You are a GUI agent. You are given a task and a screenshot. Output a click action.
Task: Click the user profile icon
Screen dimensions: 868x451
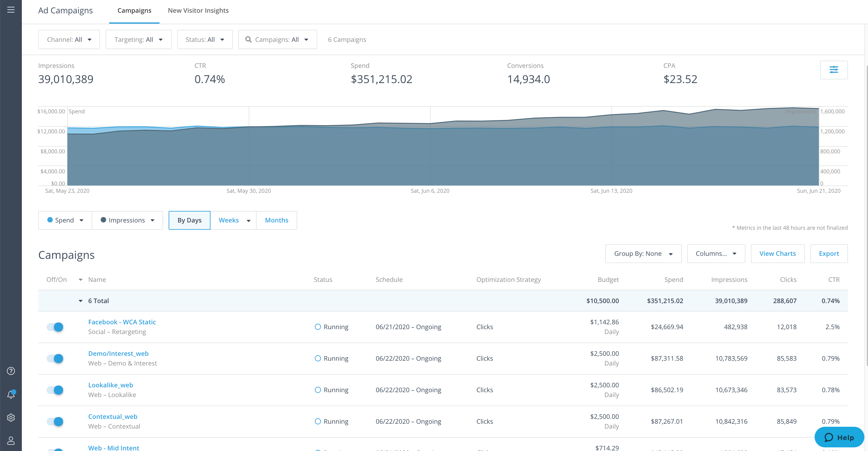[11, 441]
